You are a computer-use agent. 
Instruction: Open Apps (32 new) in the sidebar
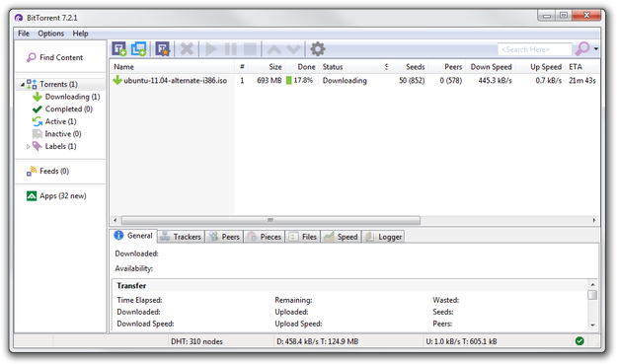63,195
